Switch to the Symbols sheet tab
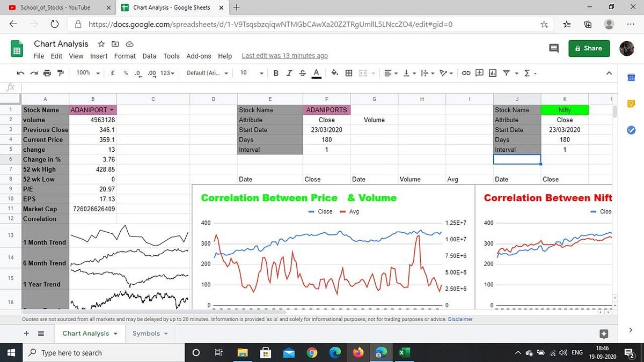644x362 pixels. pyautogui.click(x=146, y=333)
